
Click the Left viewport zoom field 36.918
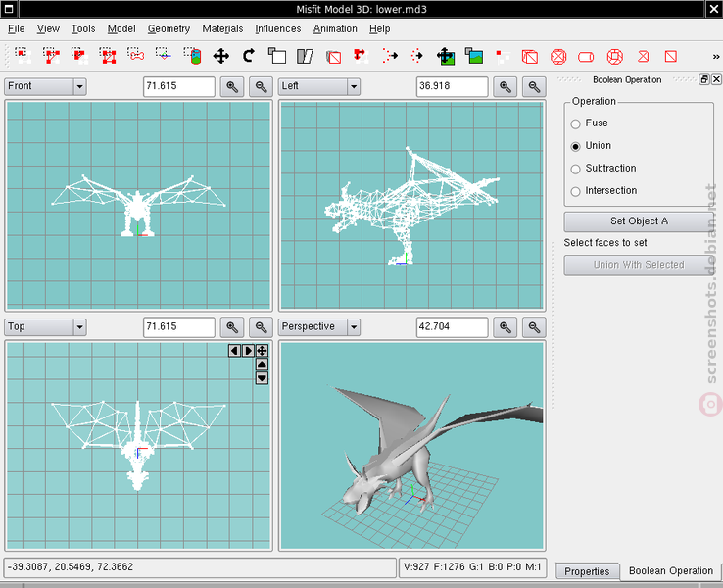coord(452,86)
